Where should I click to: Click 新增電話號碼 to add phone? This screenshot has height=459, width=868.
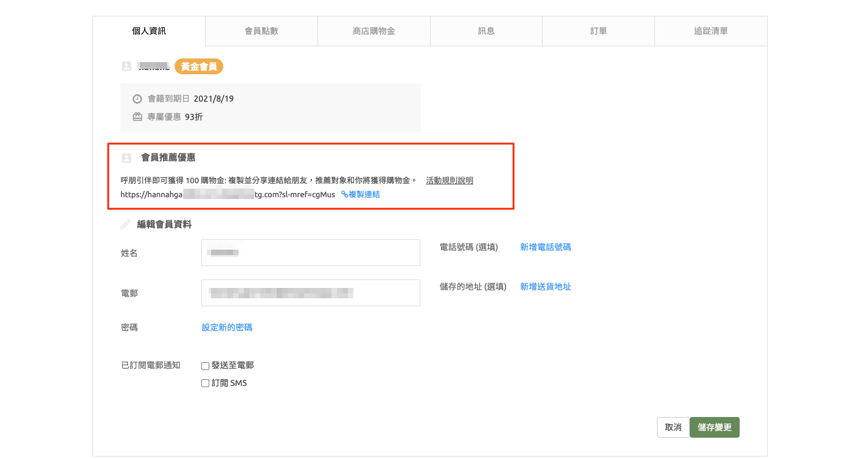point(546,247)
